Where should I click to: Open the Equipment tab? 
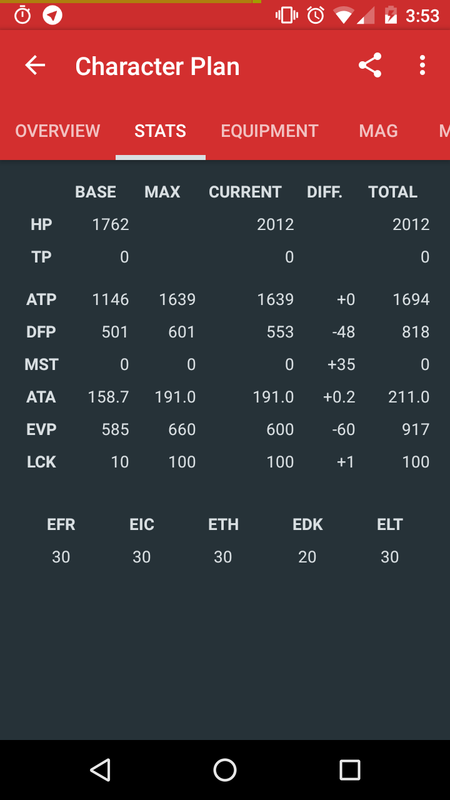point(269,131)
